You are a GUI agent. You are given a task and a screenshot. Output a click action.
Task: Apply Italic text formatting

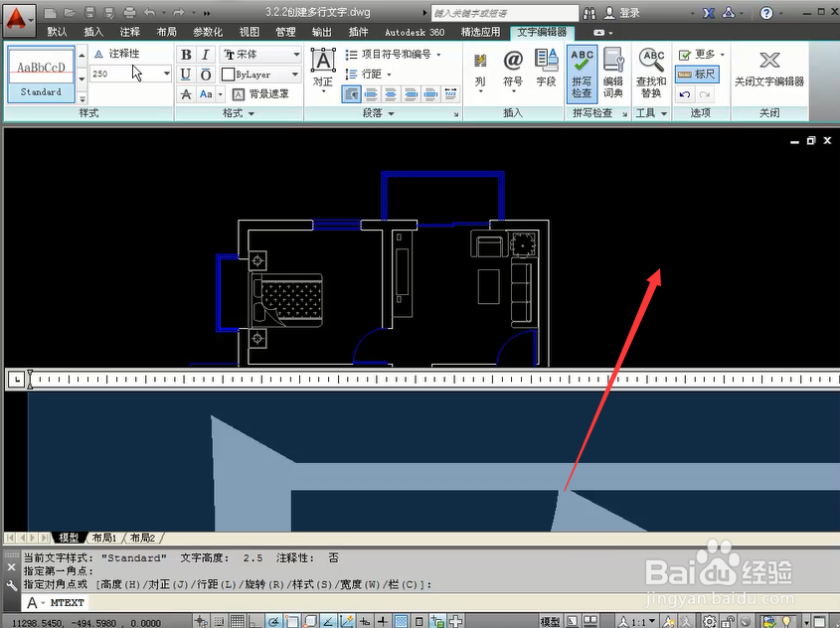click(x=206, y=55)
